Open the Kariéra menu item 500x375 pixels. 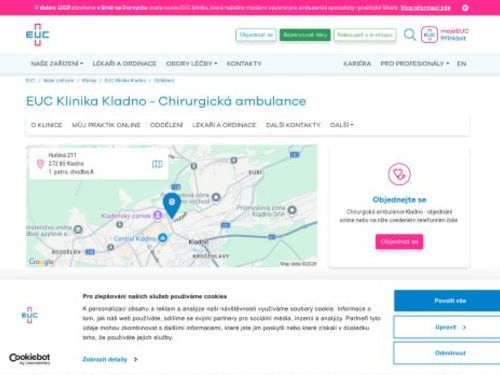(357, 63)
